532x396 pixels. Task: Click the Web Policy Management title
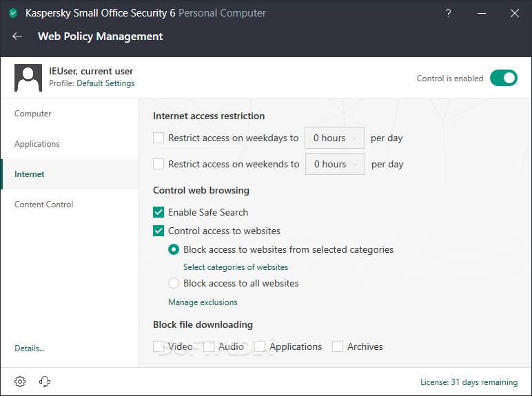(x=101, y=37)
